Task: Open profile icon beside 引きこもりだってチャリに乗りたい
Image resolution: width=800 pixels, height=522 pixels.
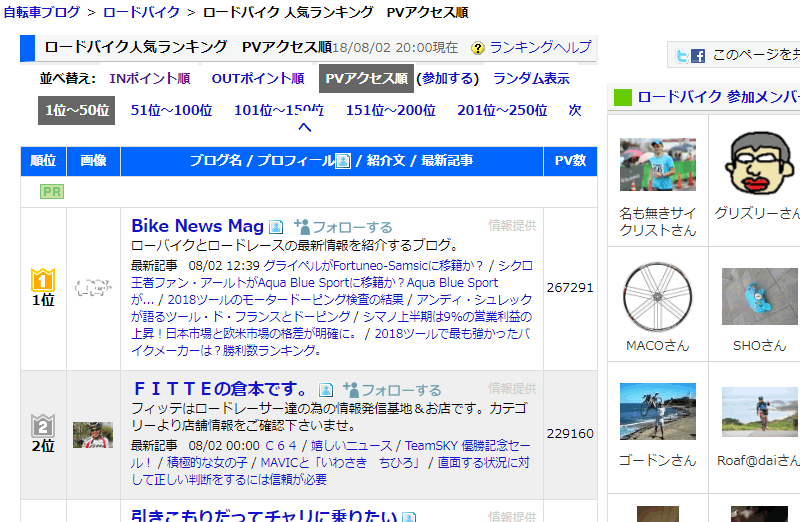Action: (x=409, y=517)
